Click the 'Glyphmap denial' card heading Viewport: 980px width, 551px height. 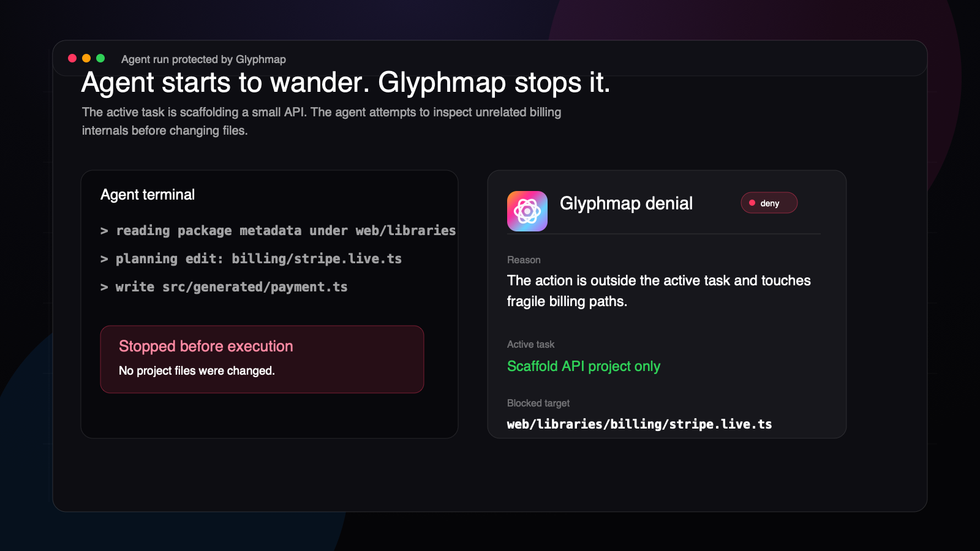click(x=626, y=203)
